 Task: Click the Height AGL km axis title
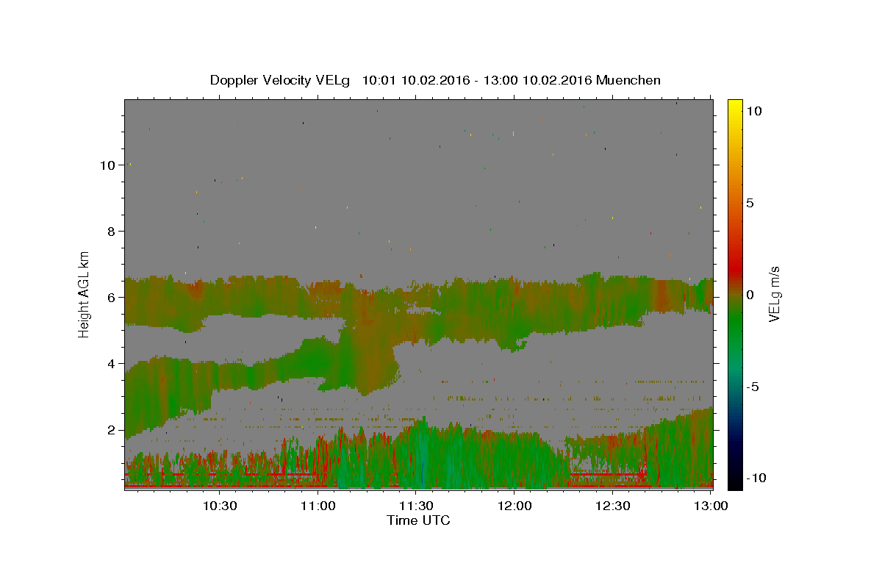(x=85, y=294)
